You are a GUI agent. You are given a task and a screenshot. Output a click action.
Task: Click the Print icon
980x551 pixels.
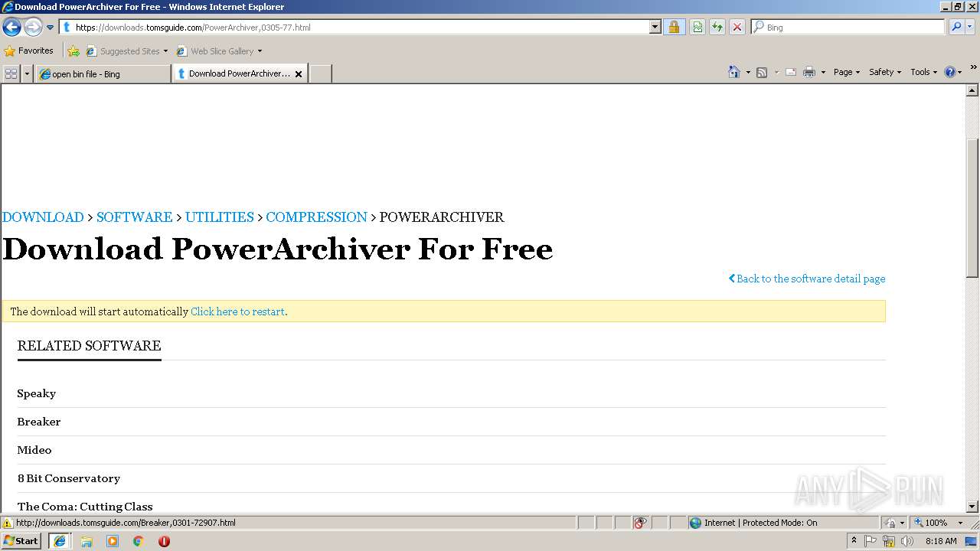coord(809,72)
